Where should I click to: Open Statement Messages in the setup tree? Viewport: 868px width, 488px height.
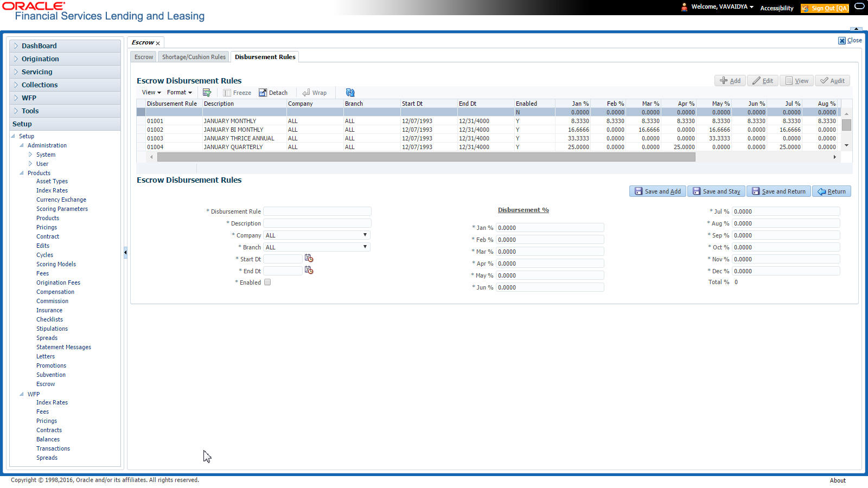tap(63, 348)
